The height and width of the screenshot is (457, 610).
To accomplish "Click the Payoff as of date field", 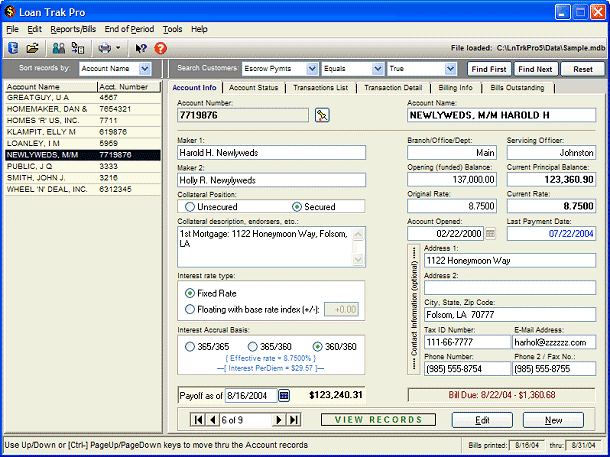I will [251, 396].
